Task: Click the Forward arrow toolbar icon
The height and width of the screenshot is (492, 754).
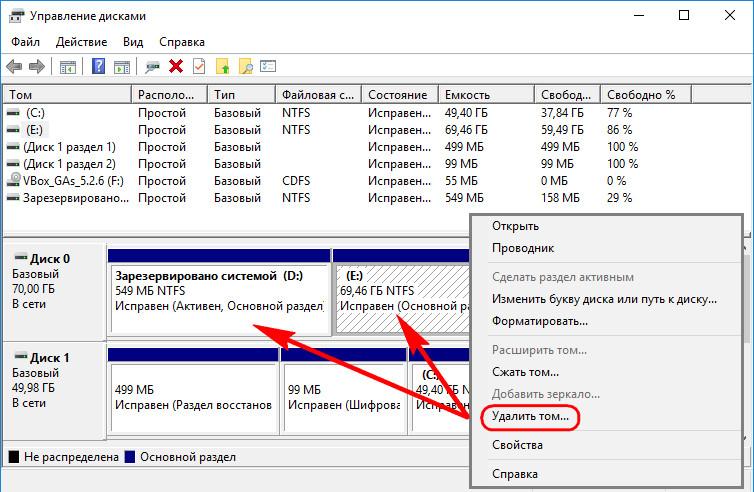Action: pyautogui.click(x=37, y=66)
